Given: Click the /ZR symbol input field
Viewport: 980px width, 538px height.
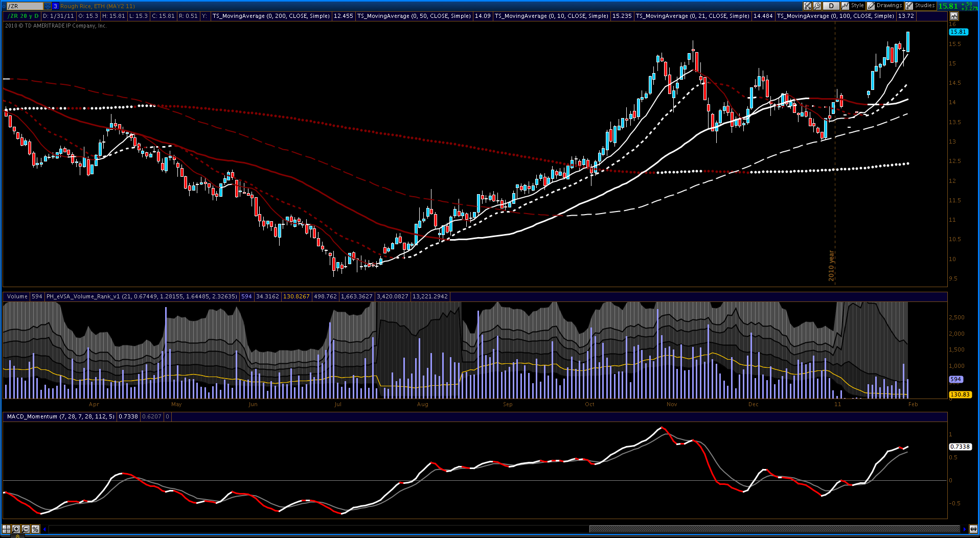Looking at the screenshot, I should point(25,6).
